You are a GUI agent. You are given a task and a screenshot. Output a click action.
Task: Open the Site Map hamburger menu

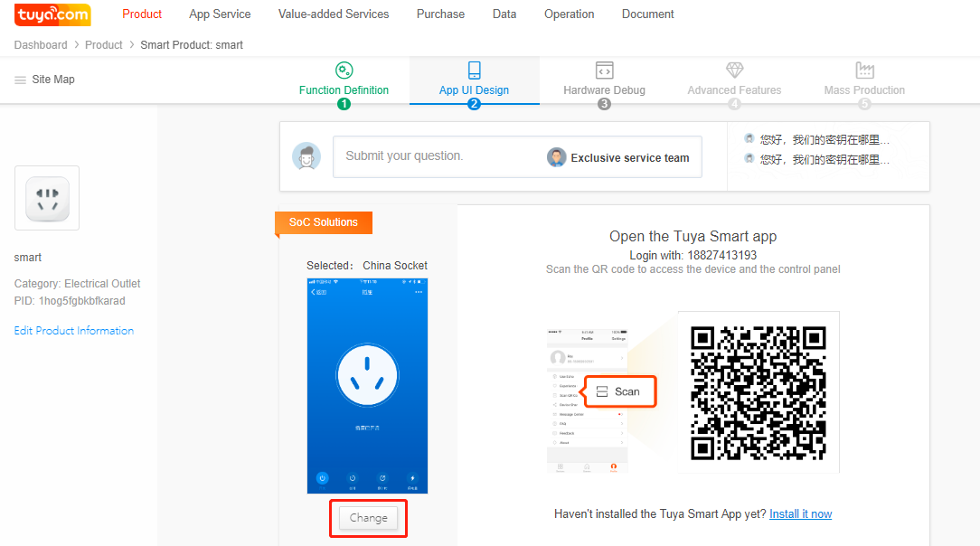click(20, 80)
